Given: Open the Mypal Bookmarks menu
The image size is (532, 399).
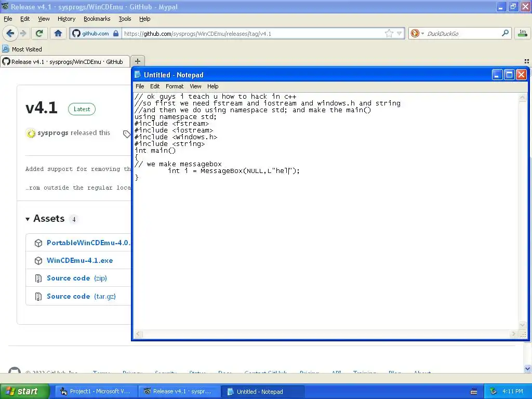Looking at the screenshot, I should (97, 19).
